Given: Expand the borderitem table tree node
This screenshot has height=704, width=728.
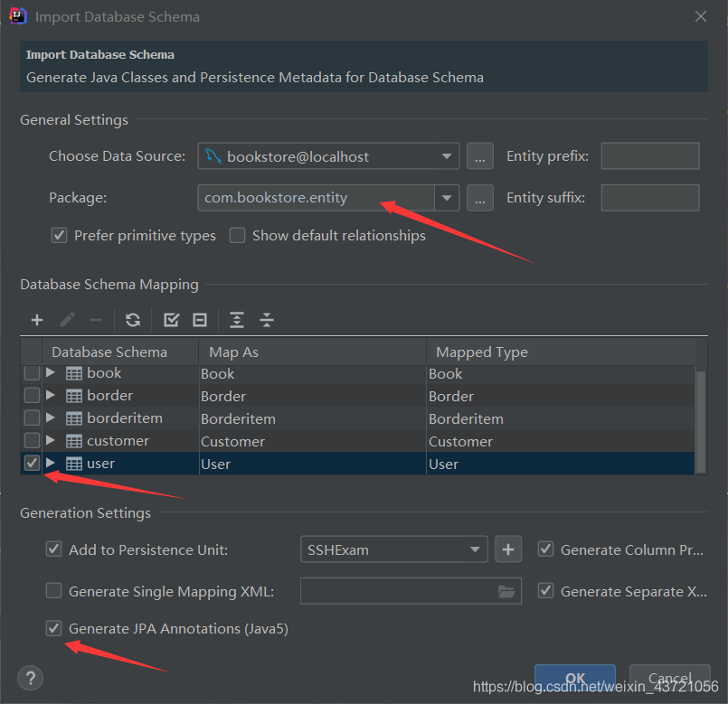Looking at the screenshot, I should (51, 418).
